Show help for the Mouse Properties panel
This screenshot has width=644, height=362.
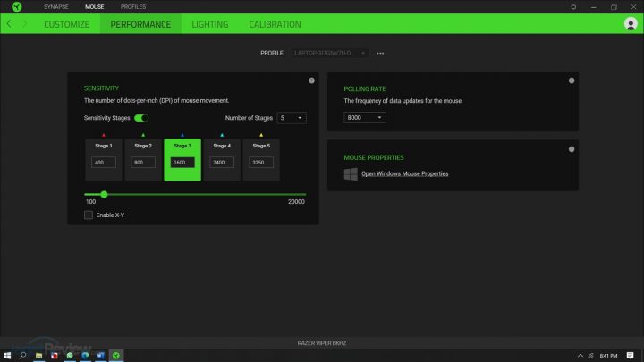pyautogui.click(x=571, y=148)
